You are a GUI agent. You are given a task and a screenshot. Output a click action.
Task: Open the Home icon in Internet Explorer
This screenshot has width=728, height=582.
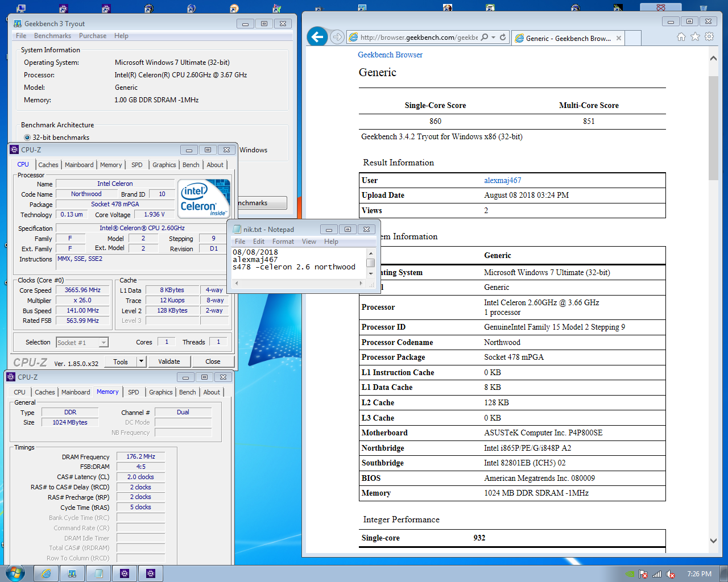point(681,37)
